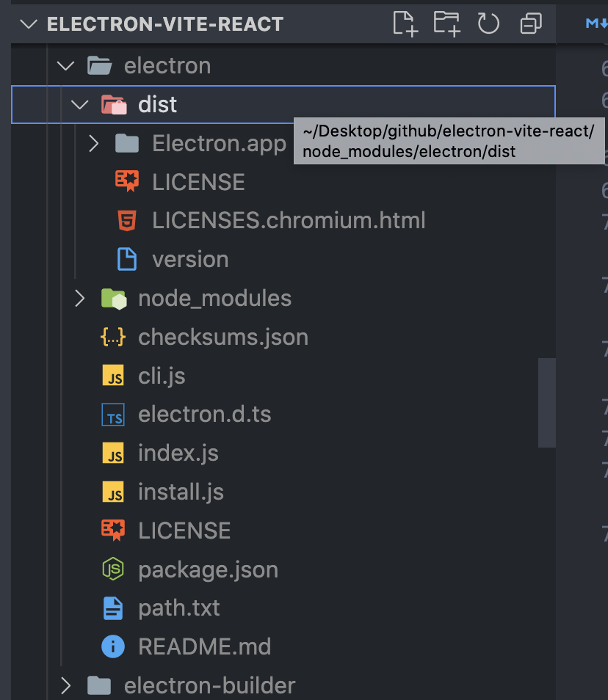Open the LICENSES.chromium.html file
This screenshot has width=608, height=700.
click(288, 220)
